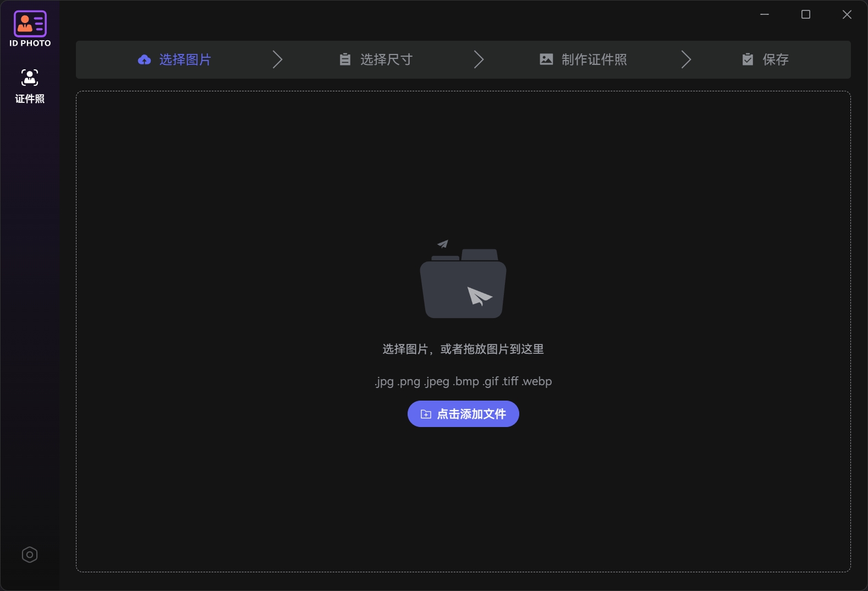Screen dimensions: 868x591
Task: Click the ID PHOTO app logo
Action: pyautogui.click(x=30, y=28)
